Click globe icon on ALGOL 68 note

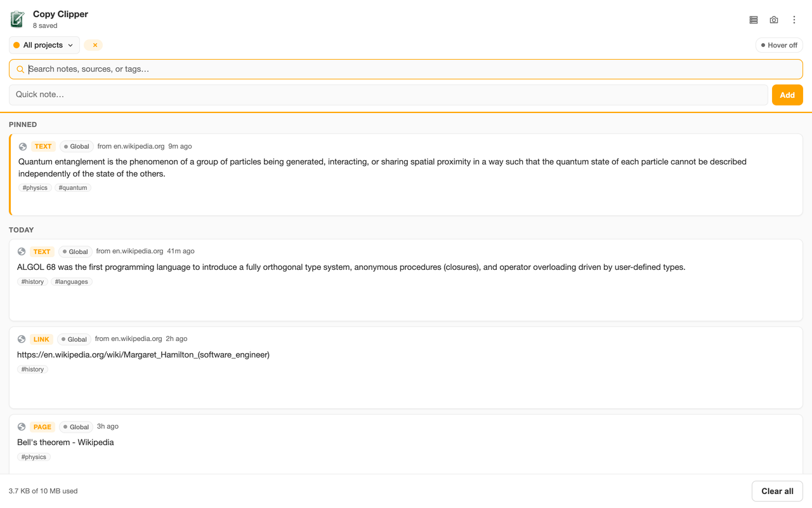(x=22, y=251)
